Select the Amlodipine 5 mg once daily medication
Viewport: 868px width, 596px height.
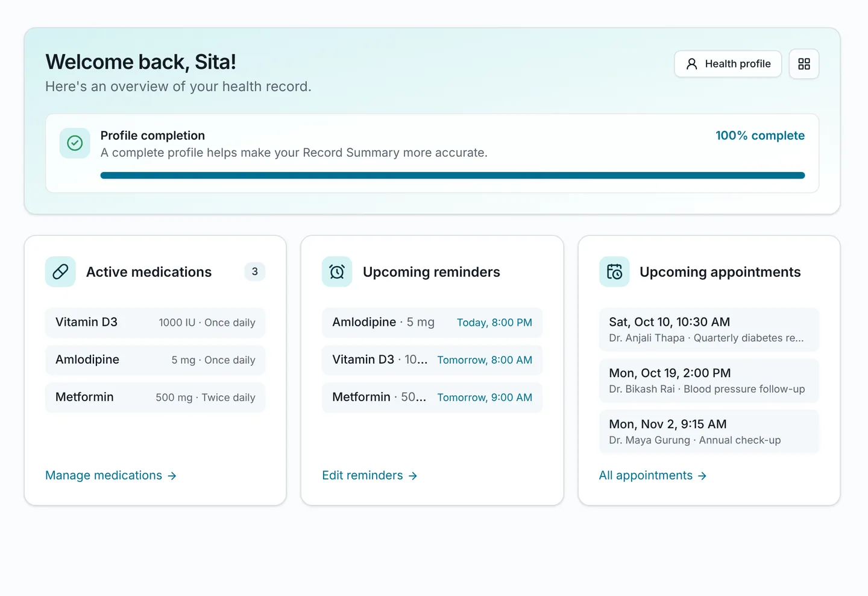(x=156, y=360)
